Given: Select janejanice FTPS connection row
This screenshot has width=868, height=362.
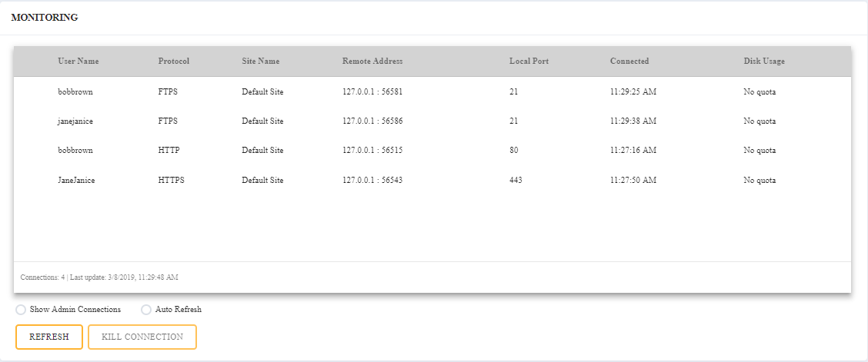Looking at the screenshot, I should point(77,121).
